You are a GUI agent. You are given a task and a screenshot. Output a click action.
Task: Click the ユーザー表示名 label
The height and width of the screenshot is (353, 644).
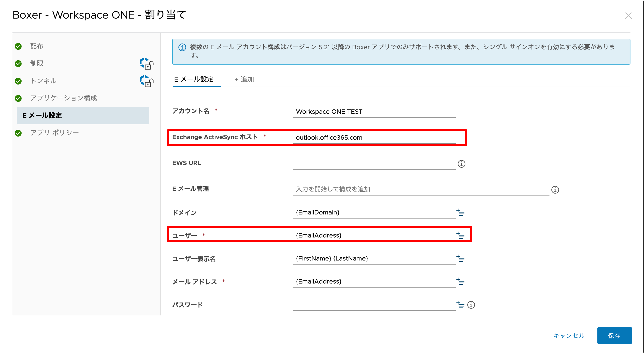pos(194,259)
